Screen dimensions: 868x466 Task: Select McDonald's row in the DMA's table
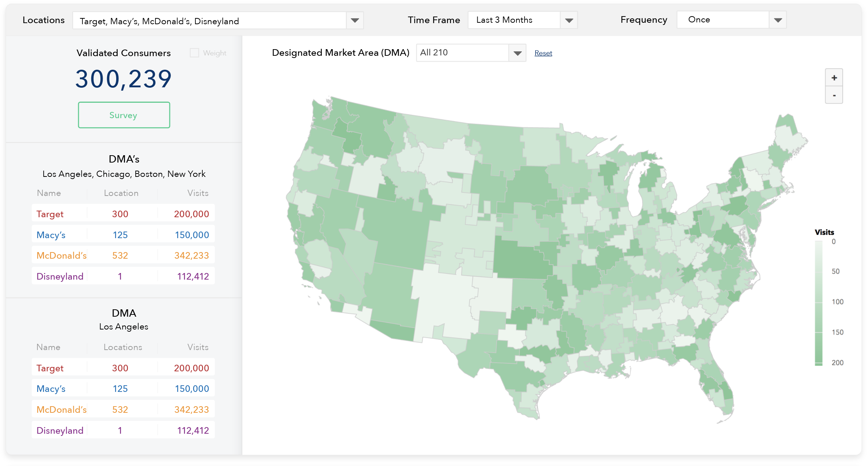coord(123,255)
